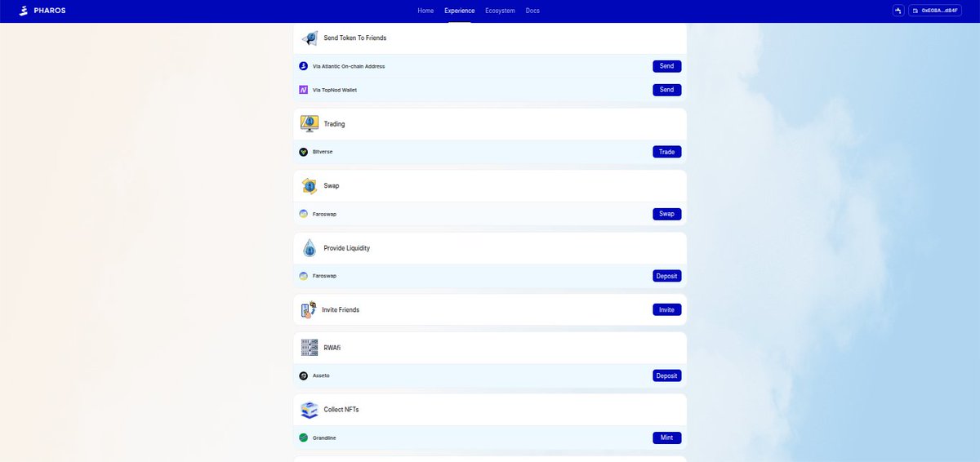Click the faucet icon in header
The height and width of the screenshot is (462, 980).
click(898, 11)
